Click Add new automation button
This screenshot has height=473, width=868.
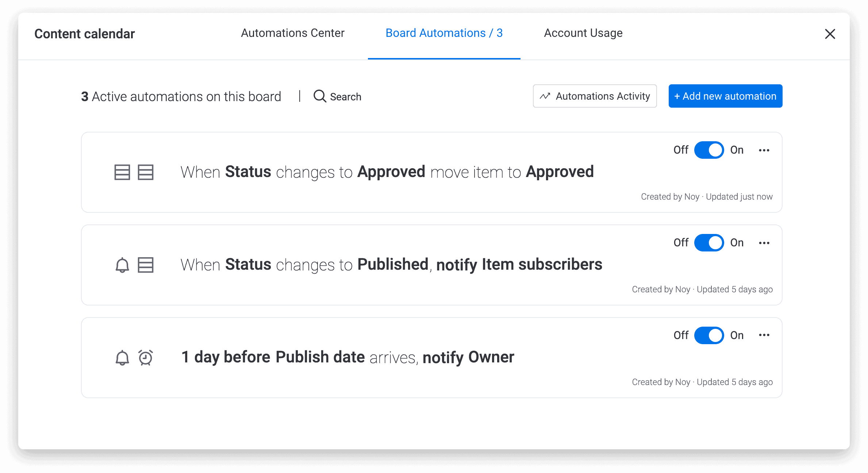click(725, 96)
